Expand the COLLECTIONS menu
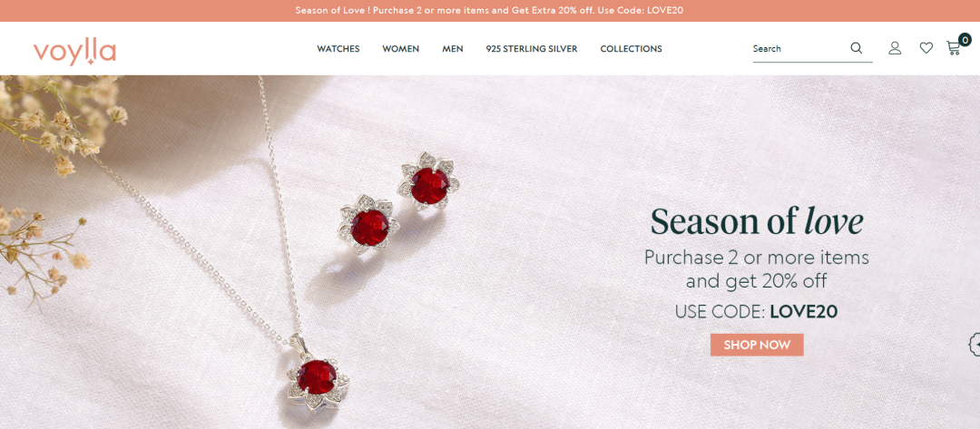980x429 pixels. [x=631, y=49]
